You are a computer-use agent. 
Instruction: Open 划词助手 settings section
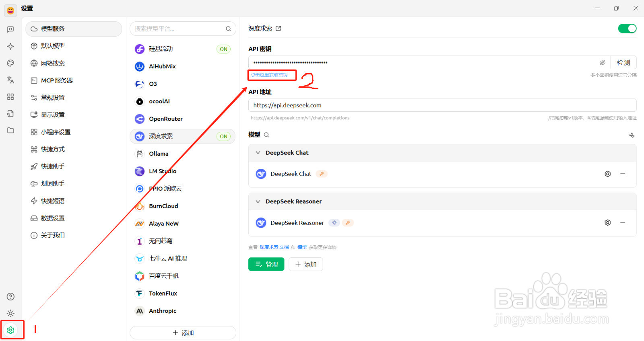74,183
